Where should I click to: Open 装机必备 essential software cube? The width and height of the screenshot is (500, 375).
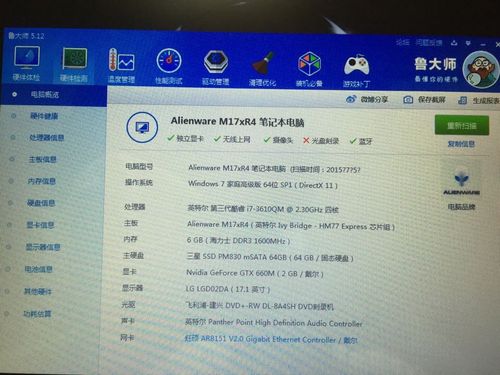click(309, 69)
